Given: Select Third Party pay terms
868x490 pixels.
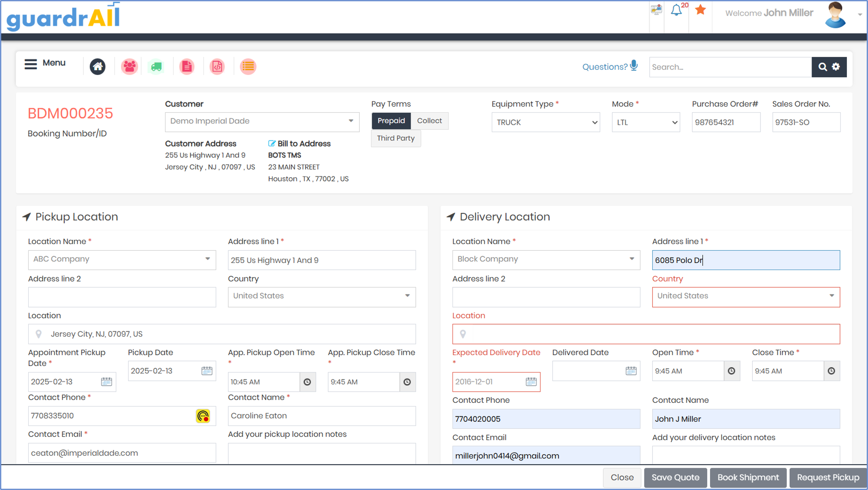Looking at the screenshot, I should [395, 138].
